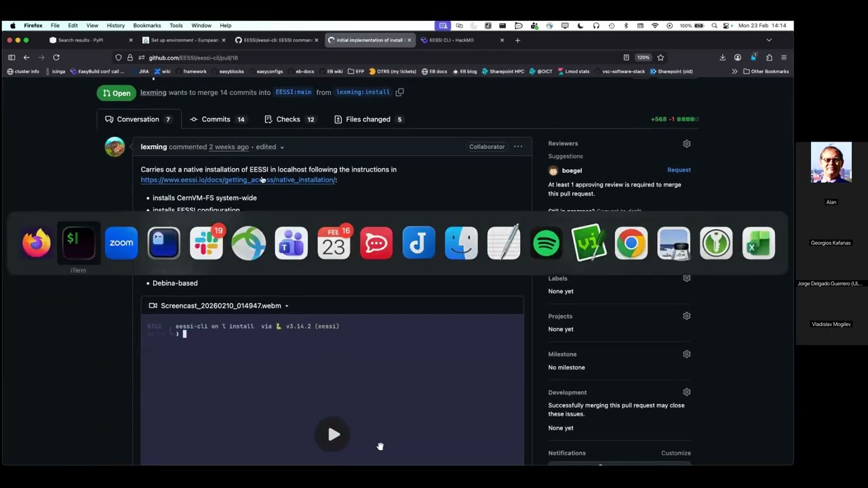Open the Development settings gear
The height and width of the screenshot is (488, 868).
coord(687,392)
